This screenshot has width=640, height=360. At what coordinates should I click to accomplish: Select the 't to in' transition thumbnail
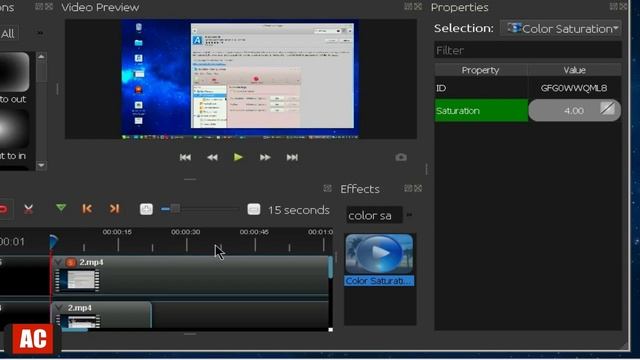coord(14,130)
